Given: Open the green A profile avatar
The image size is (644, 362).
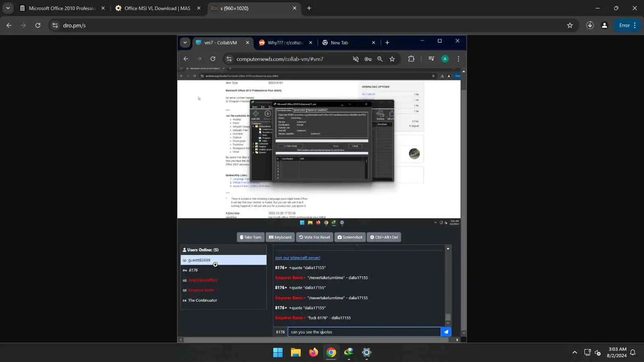Looking at the screenshot, I should tap(445, 59).
